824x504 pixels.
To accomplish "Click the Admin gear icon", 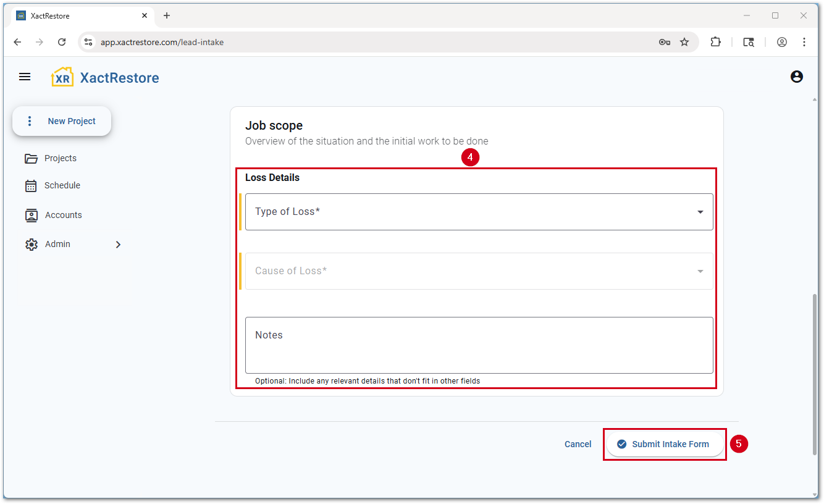I will pyautogui.click(x=31, y=245).
